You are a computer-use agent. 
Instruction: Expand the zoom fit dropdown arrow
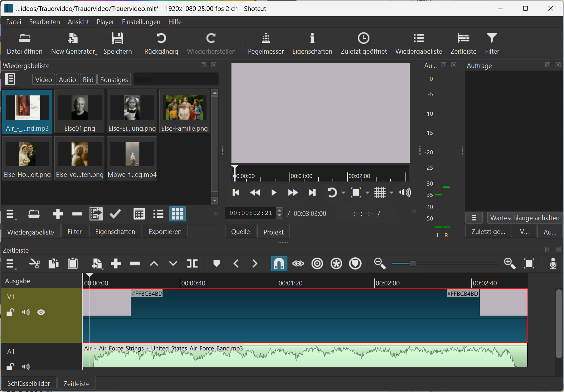pyautogui.click(x=367, y=193)
